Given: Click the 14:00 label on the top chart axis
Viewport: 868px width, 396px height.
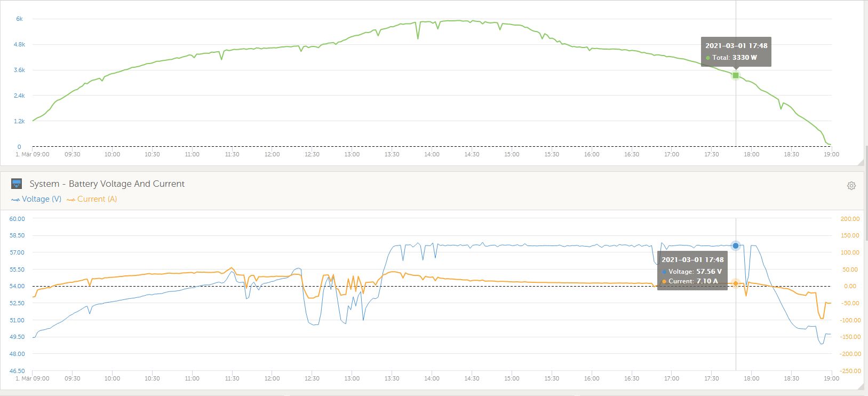Looking at the screenshot, I should (x=432, y=154).
